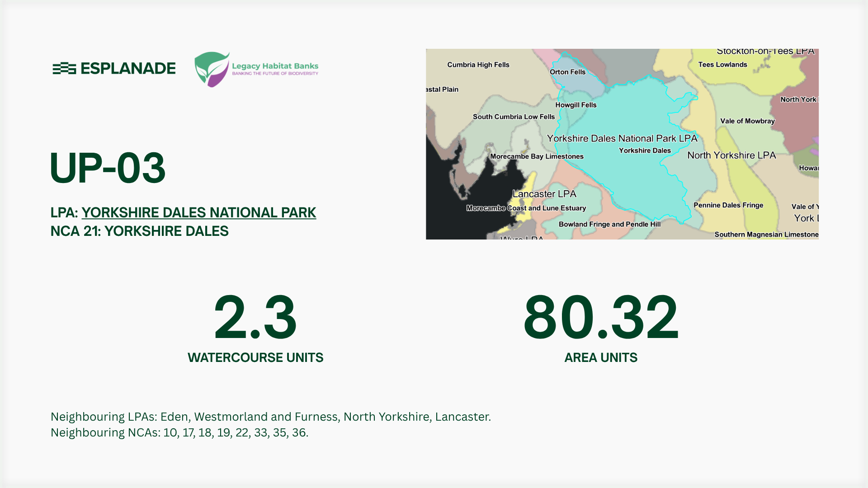Viewport: 868px width, 488px height.
Task: Select NCA 21: Yorkshire Dales text
Action: 139,231
